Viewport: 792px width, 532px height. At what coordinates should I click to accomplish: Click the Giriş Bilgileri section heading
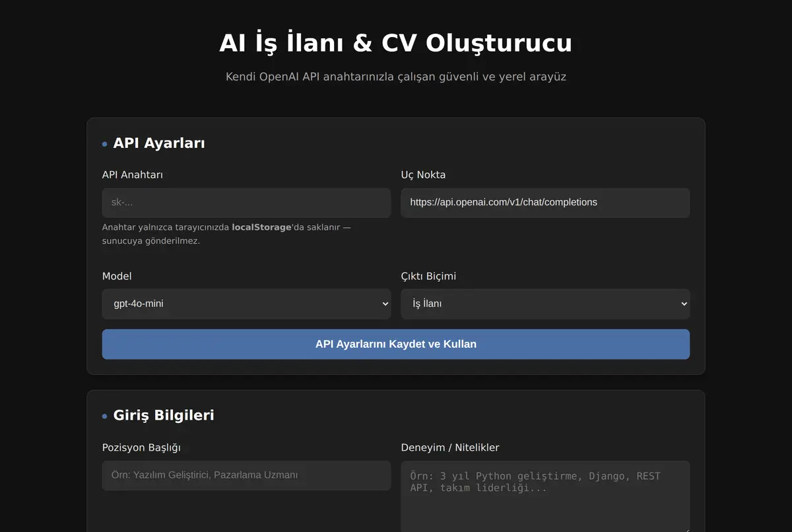[x=164, y=415]
